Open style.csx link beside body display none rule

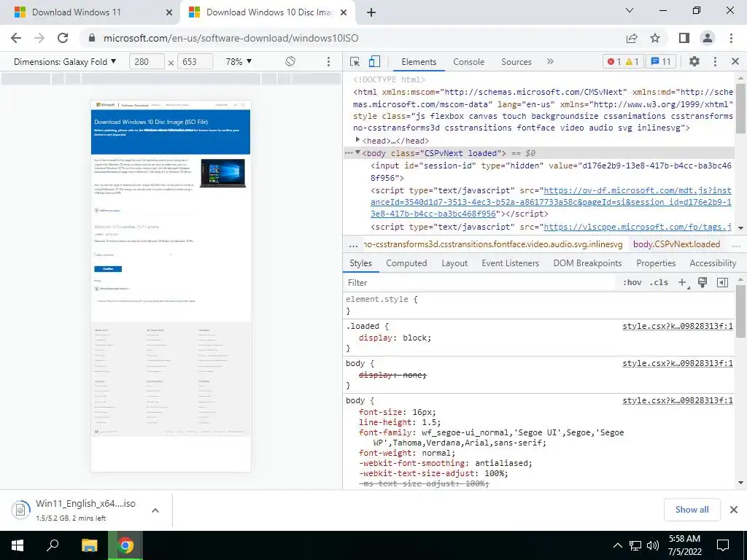click(678, 363)
